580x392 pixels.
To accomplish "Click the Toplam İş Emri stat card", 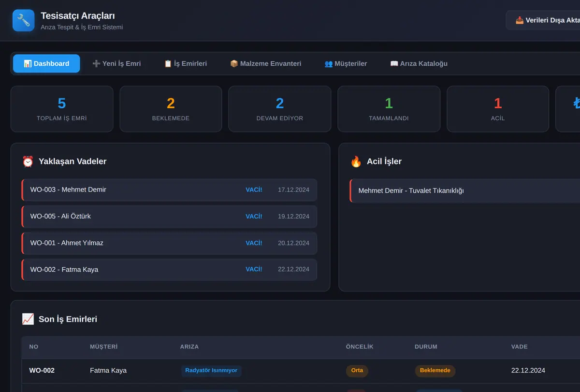I will pyautogui.click(x=62, y=109).
